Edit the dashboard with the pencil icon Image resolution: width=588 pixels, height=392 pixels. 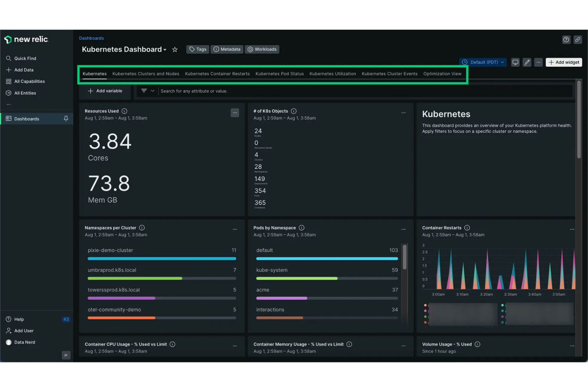527,62
